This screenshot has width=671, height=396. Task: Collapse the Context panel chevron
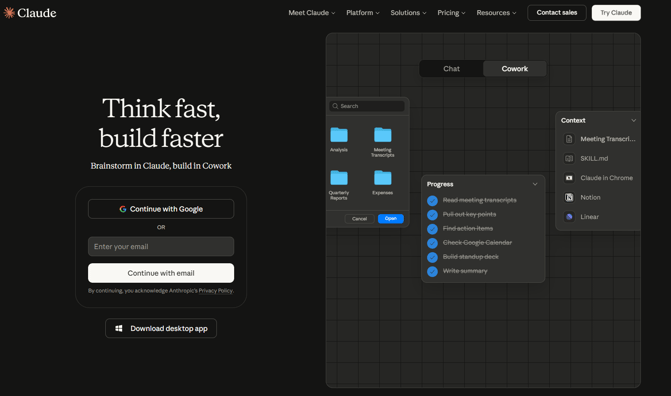633,120
